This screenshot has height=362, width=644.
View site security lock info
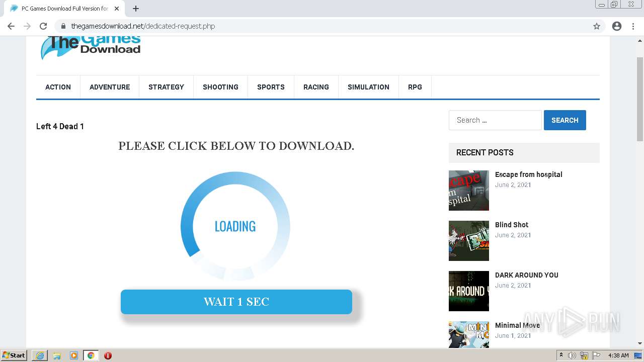point(63,26)
